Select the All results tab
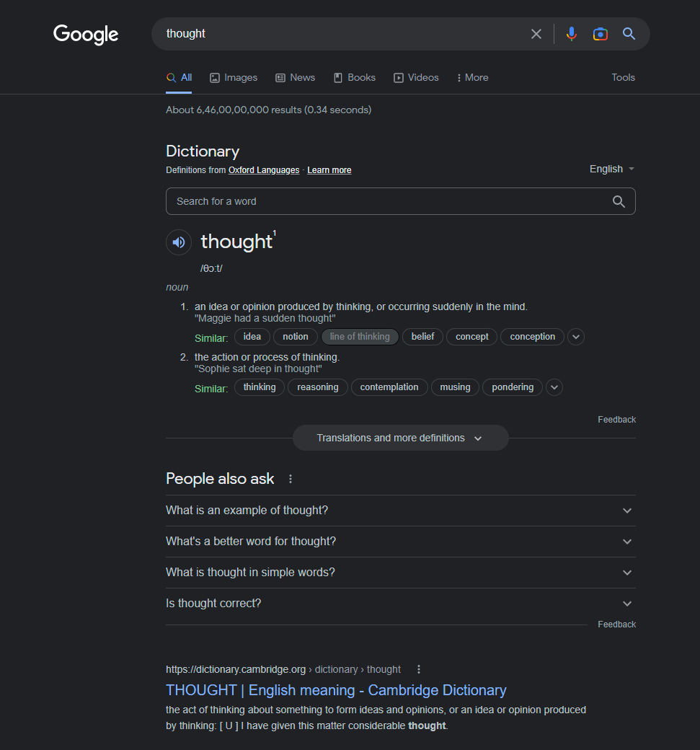This screenshot has width=700, height=750. pyautogui.click(x=180, y=77)
